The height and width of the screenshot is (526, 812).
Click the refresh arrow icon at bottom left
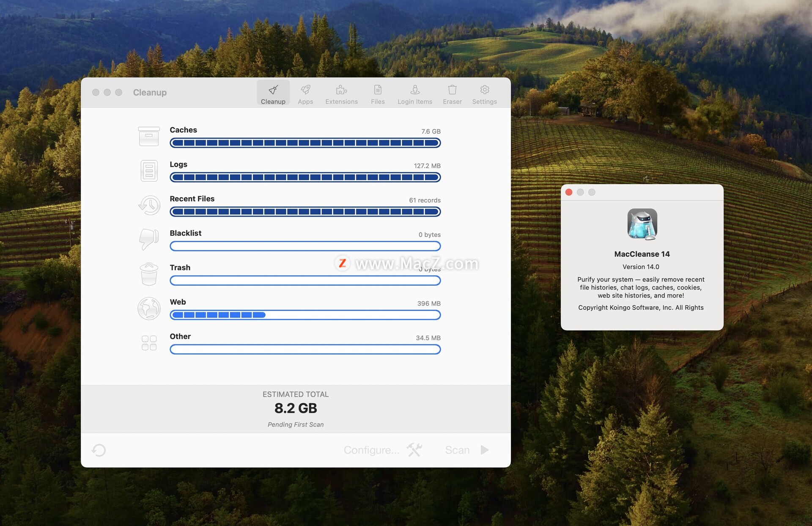click(x=99, y=450)
